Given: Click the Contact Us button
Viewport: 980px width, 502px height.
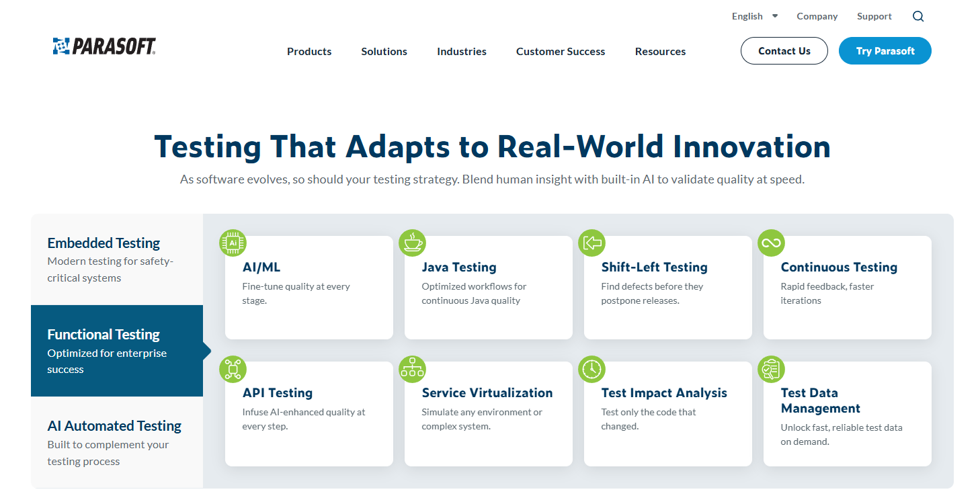Looking at the screenshot, I should [784, 51].
